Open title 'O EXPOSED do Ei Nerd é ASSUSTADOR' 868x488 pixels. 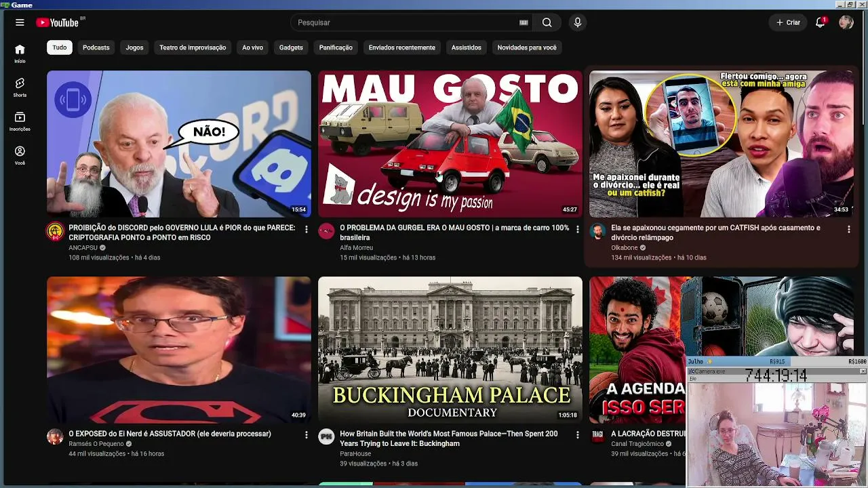tap(170, 434)
